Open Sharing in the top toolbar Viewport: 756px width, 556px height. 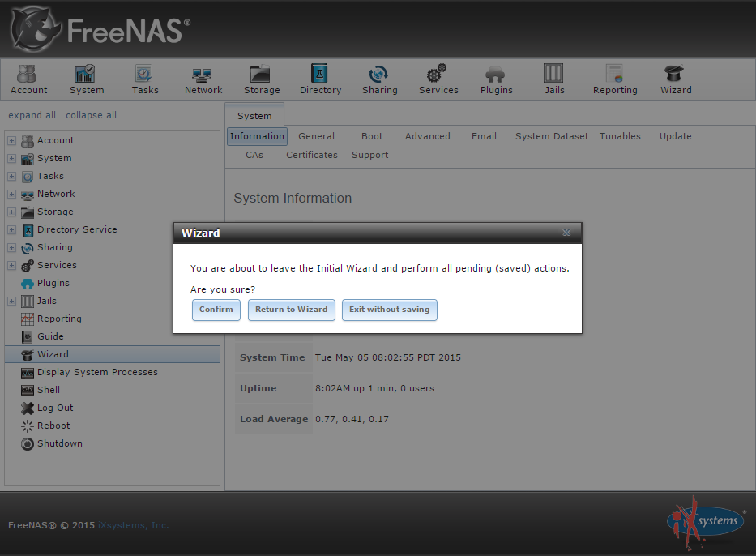point(379,79)
